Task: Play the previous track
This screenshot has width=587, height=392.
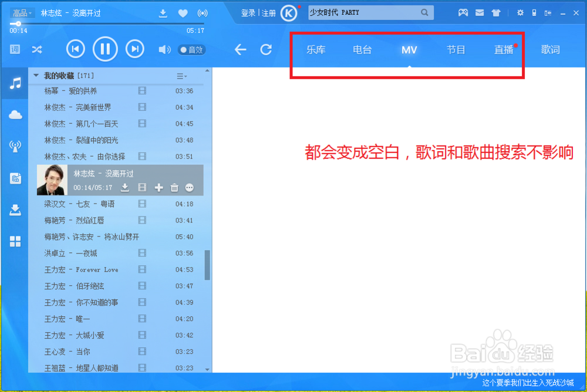Action: pos(76,49)
